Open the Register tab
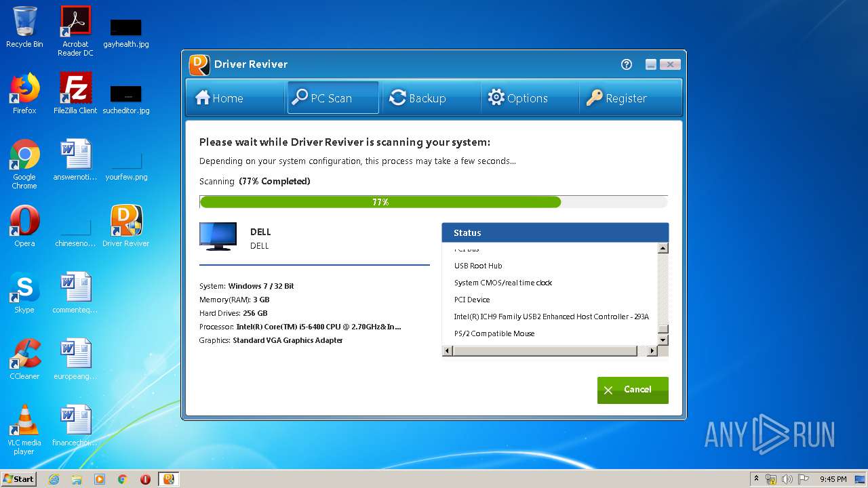The width and height of the screenshot is (868, 488). tap(630, 98)
